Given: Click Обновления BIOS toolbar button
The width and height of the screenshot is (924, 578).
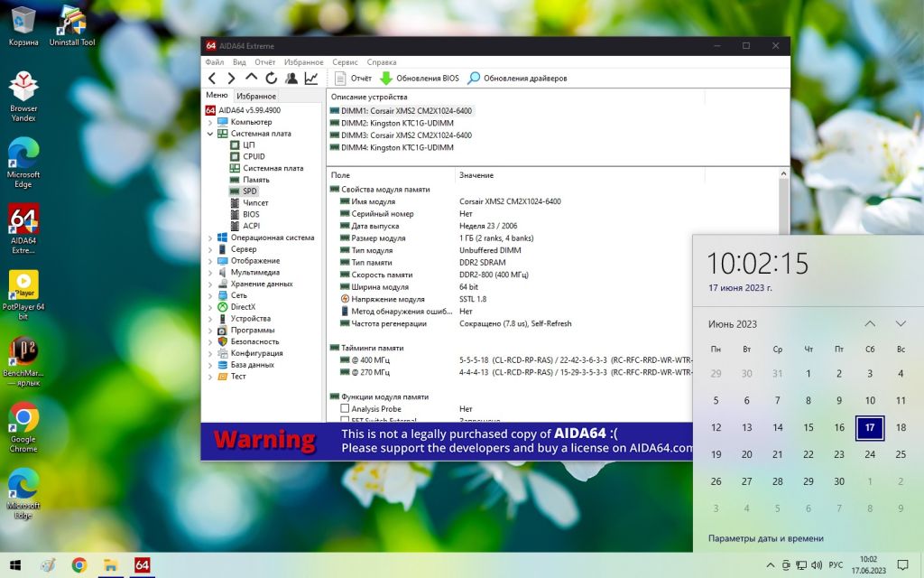Looking at the screenshot, I should [x=420, y=78].
